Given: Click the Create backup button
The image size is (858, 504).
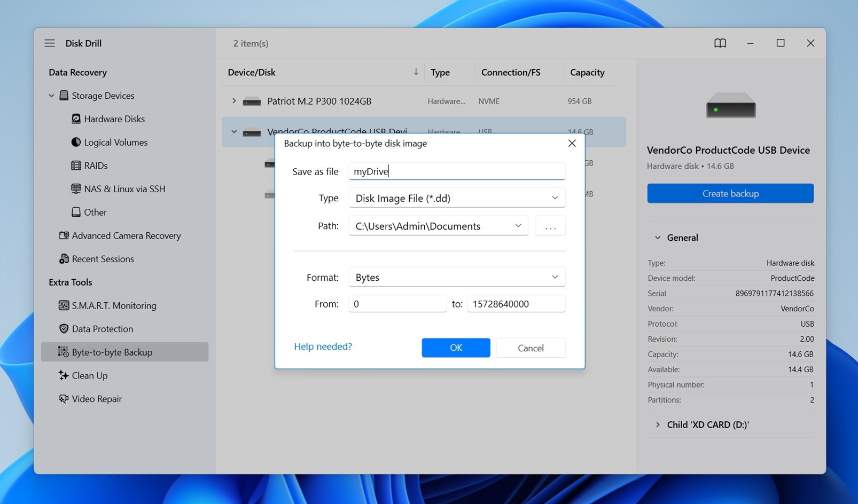Looking at the screenshot, I should tap(730, 193).
